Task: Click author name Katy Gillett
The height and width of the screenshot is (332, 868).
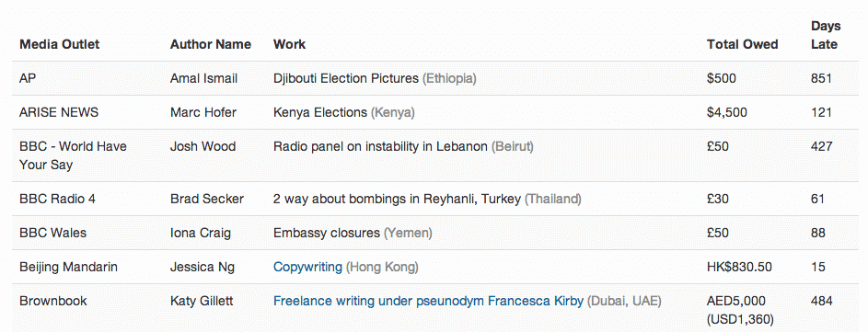Action: click(202, 302)
